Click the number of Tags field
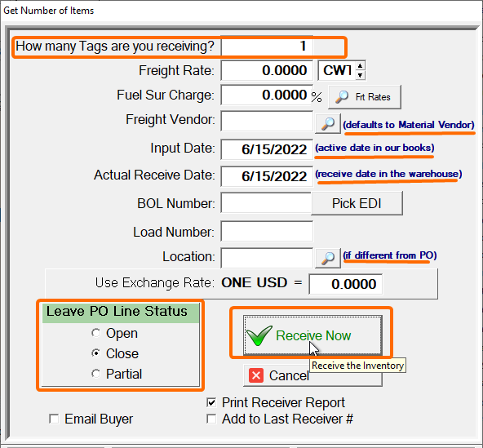 coord(267,47)
